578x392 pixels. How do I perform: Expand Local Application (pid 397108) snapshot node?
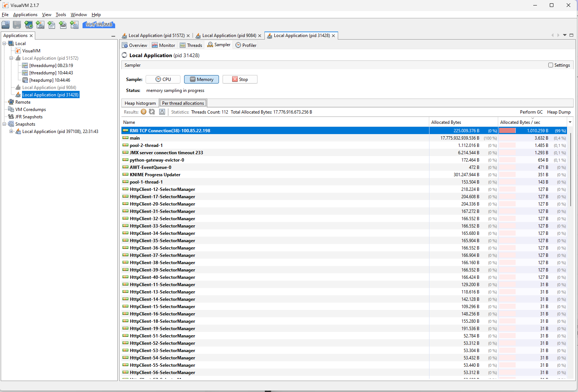click(x=11, y=131)
